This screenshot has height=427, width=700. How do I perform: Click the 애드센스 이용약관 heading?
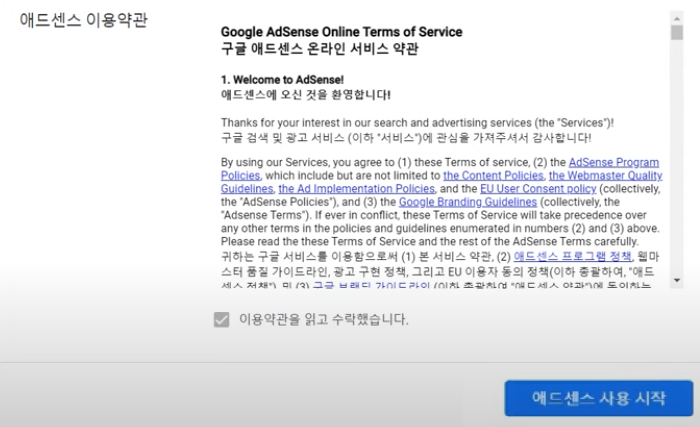point(83,20)
